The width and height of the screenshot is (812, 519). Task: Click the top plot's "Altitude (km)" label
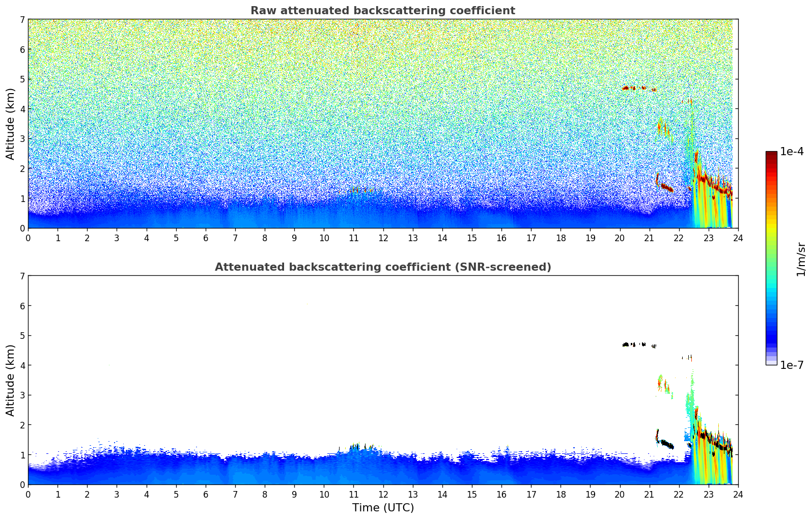[x=11, y=124]
